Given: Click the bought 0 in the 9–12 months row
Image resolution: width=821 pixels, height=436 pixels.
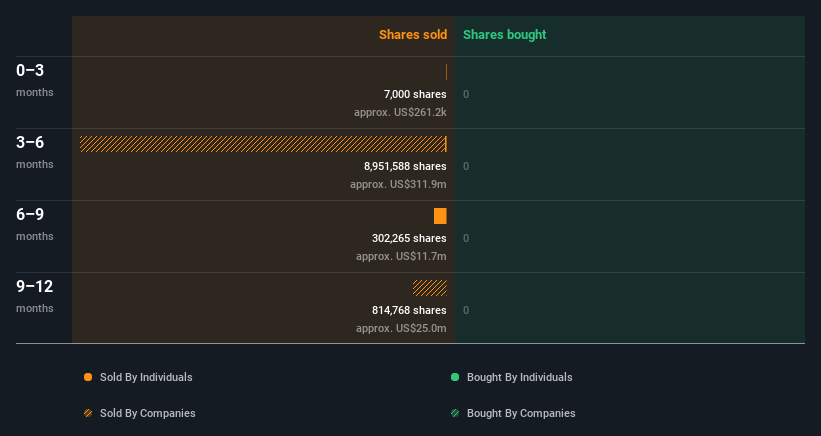Looking at the screenshot, I should point(466,310).
